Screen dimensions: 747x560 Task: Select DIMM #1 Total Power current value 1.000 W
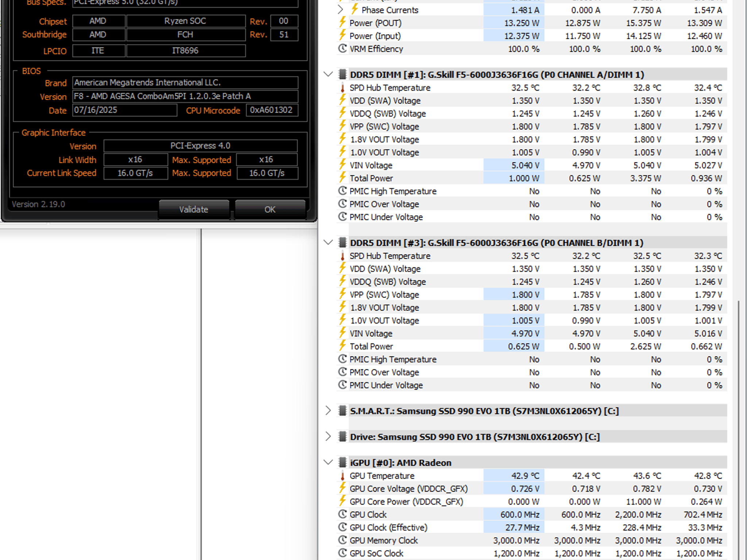pos(524,178)
